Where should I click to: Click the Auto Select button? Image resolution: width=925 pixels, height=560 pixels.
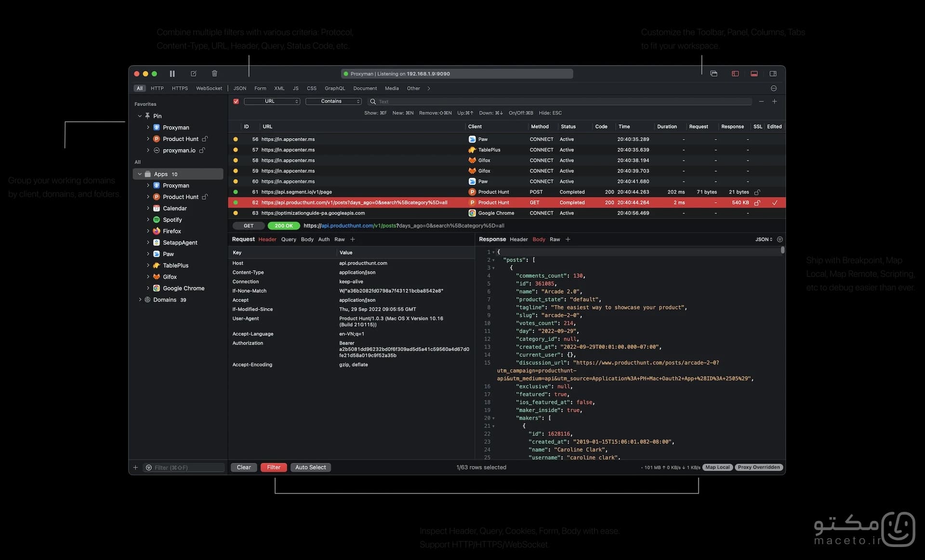tap(311, 467)
